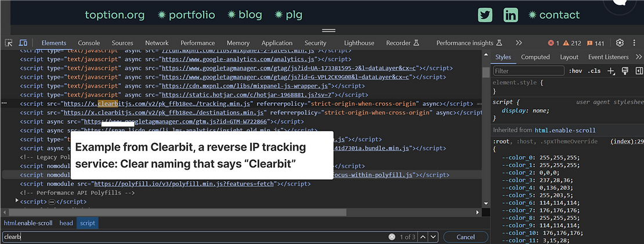
Task: Open the Memory tab
Action: pyautogui.click(x=238, y=43)
